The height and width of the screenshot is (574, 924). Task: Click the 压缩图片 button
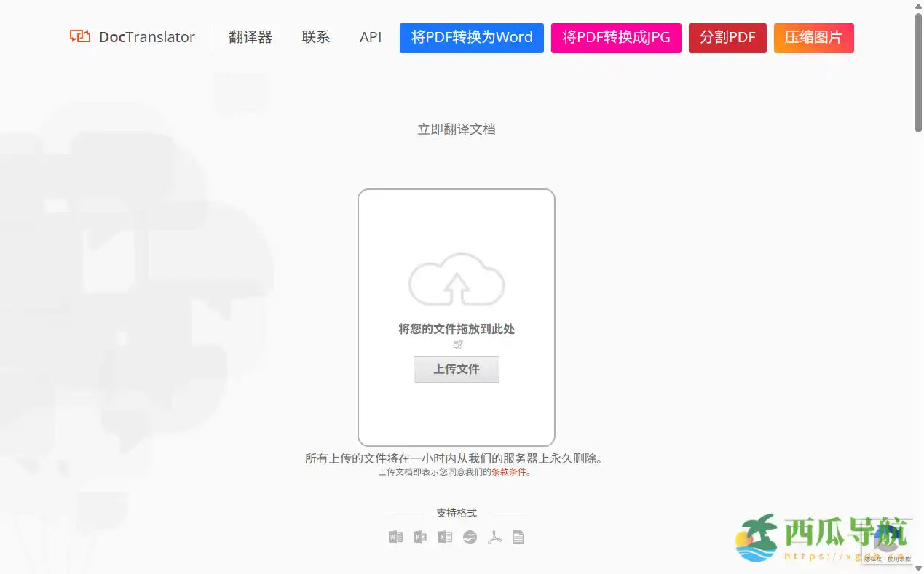click(x=813, y=38)
